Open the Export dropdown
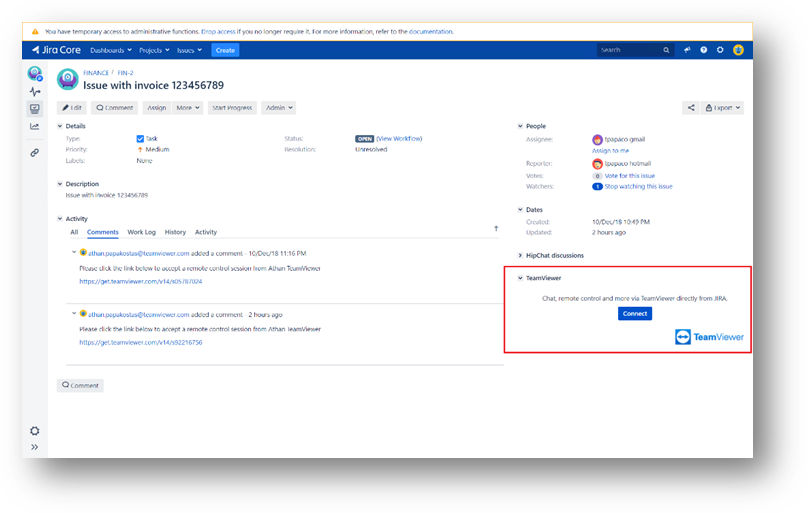 tap(722, 108)
